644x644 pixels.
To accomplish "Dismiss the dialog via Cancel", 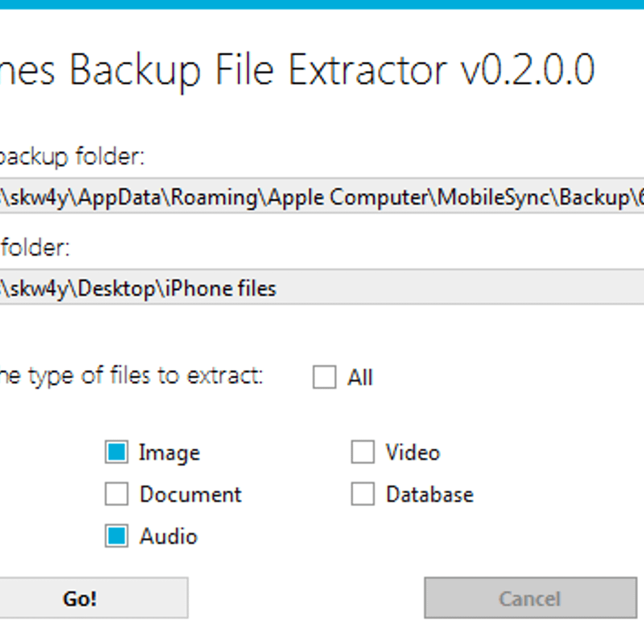I will 530,598.
